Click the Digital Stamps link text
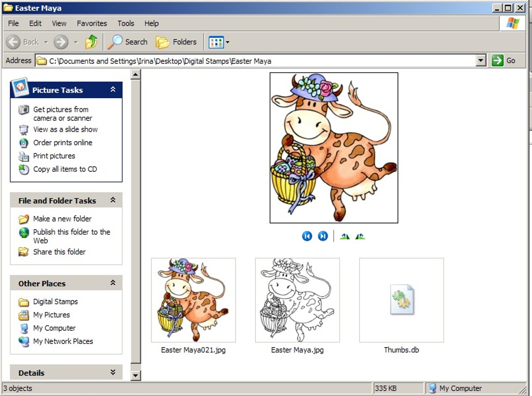Screen dimensions: 532x396 point(56,301)
